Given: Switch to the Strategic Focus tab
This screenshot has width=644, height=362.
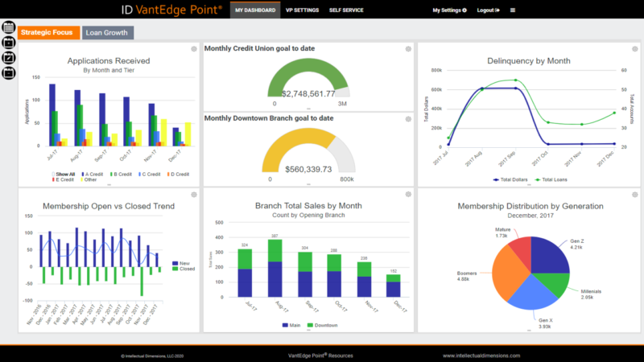Looking at the screenshot, I should click(x=48, y=32).
